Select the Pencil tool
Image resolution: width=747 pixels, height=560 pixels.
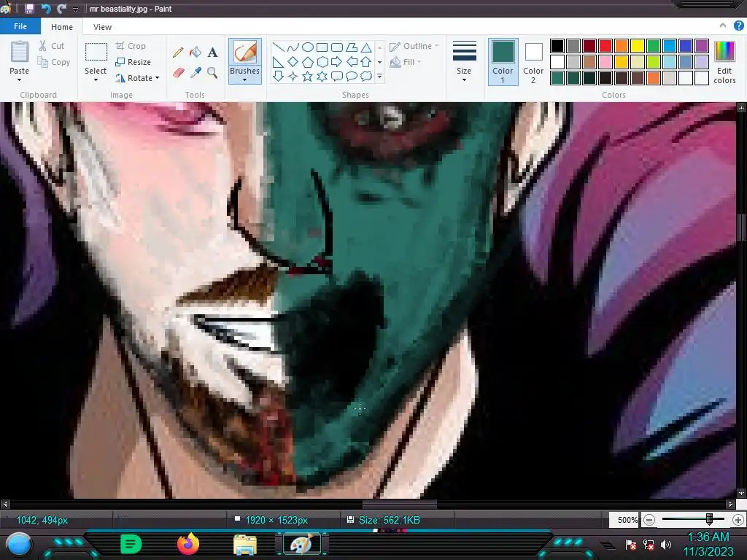pos(178,52)
